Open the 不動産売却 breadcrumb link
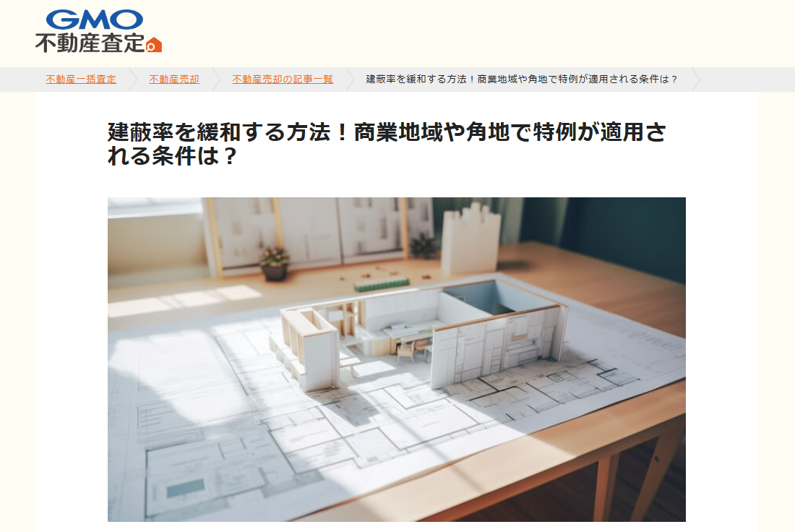 (x=174, y=79)
